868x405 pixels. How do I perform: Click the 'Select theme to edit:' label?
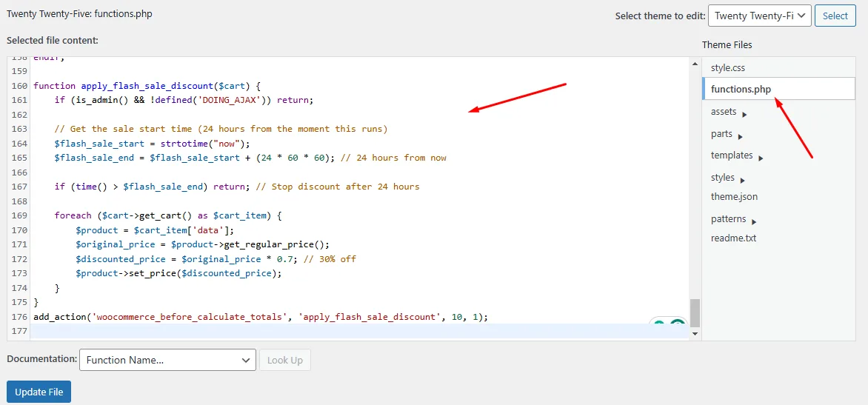coord(659,16)
